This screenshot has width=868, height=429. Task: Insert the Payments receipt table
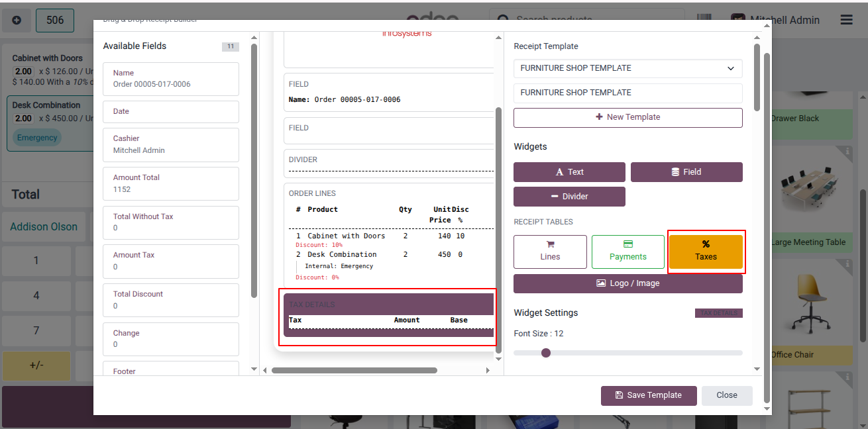628,252
